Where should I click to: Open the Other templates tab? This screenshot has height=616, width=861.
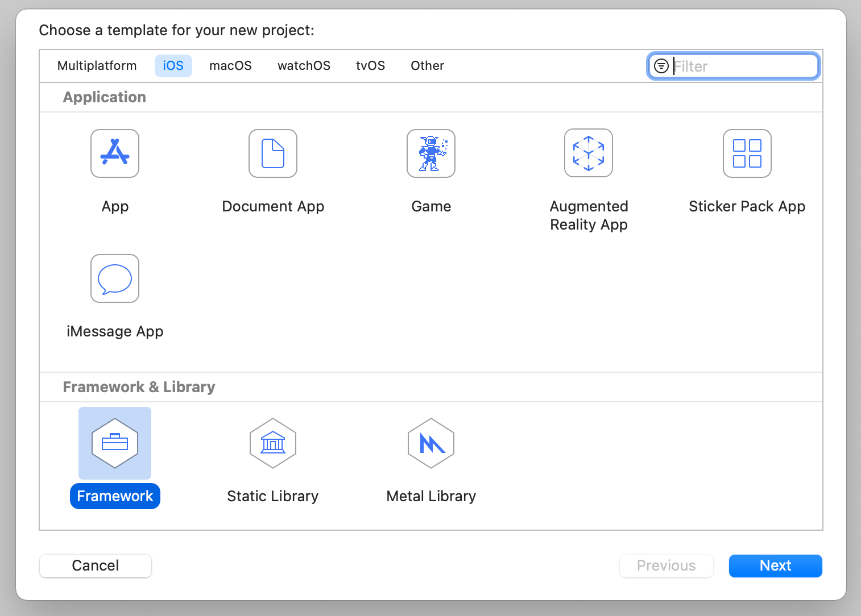click(x=428, y=66)
